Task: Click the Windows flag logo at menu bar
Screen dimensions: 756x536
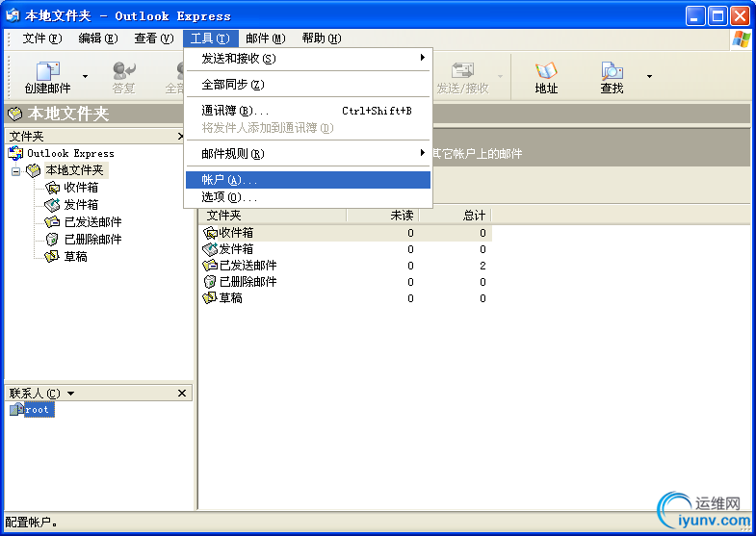Action: click(x=741, y=39)
